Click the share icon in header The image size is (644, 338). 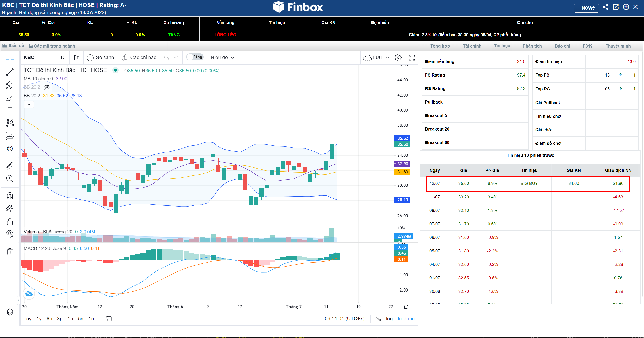click(x=605, y=7)
